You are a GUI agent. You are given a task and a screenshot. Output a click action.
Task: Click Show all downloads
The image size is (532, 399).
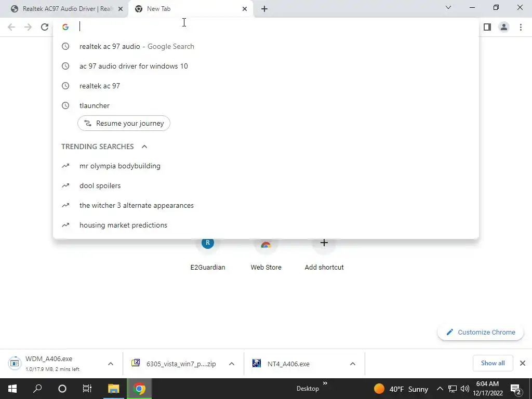[x=493, y=363]
